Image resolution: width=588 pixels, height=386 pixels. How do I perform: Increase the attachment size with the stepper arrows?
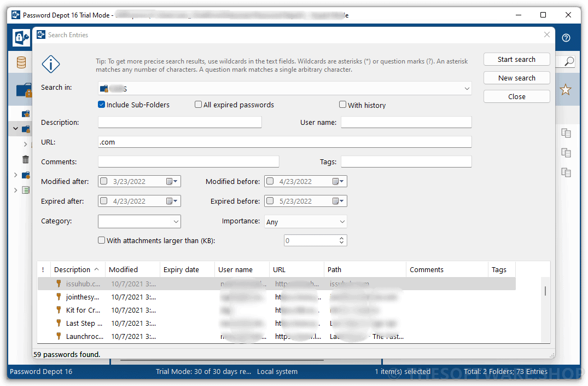[341, 238]
